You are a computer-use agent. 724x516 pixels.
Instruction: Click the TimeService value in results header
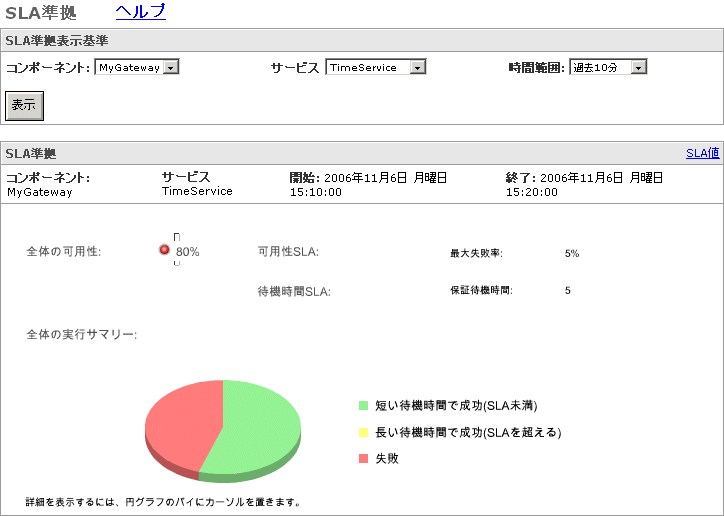(197, 191)
